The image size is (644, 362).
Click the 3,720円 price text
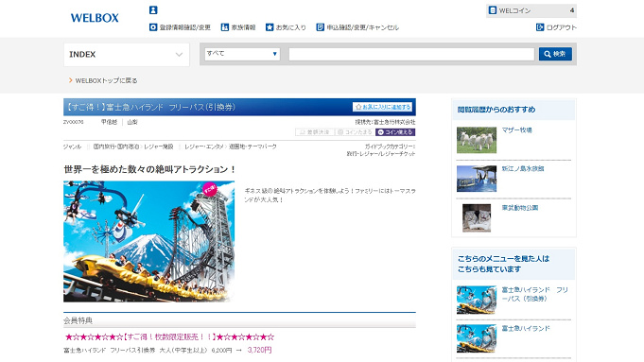tap(259, 350)
